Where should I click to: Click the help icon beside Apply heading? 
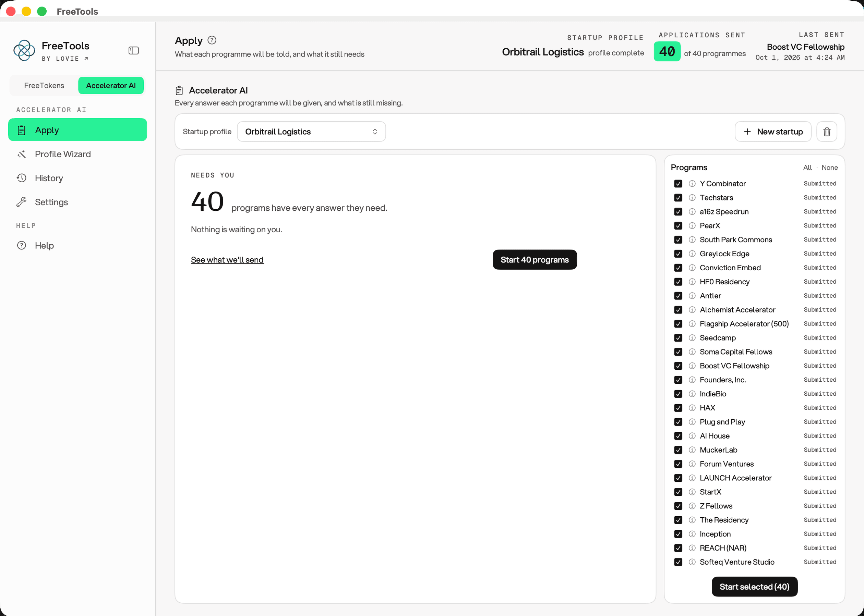212,40
